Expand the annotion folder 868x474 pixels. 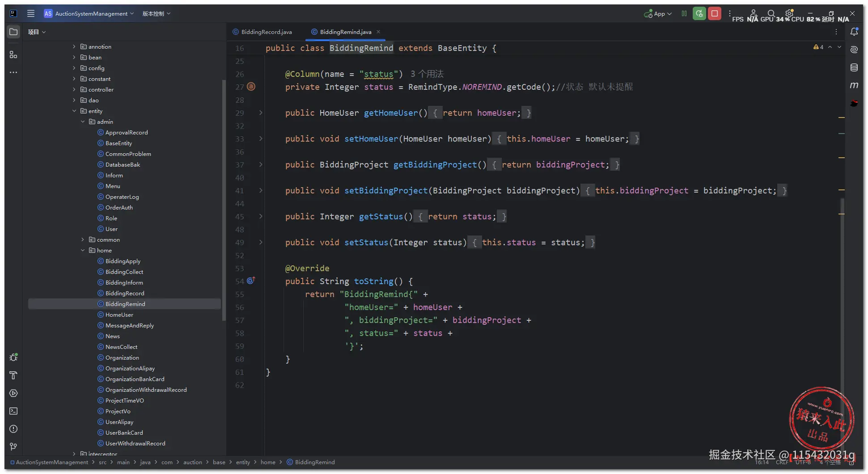coord(74,46)
